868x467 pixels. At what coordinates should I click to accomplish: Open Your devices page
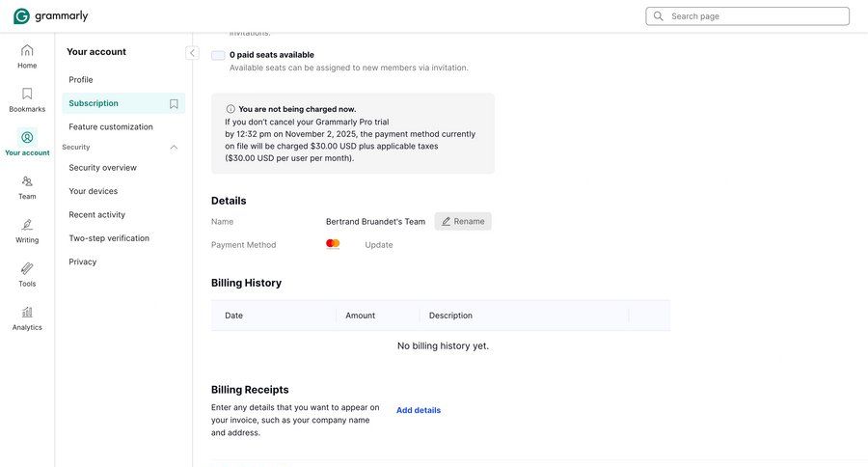coord(93,191)
